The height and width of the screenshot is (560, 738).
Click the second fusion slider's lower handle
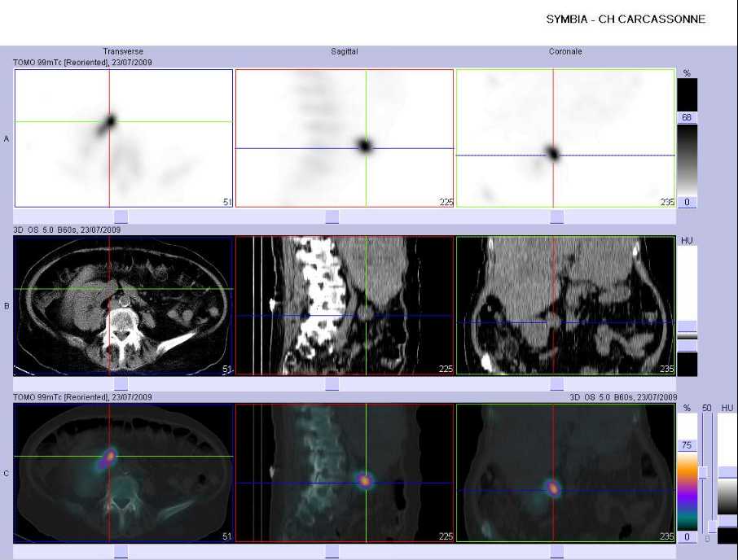[713, 527]
